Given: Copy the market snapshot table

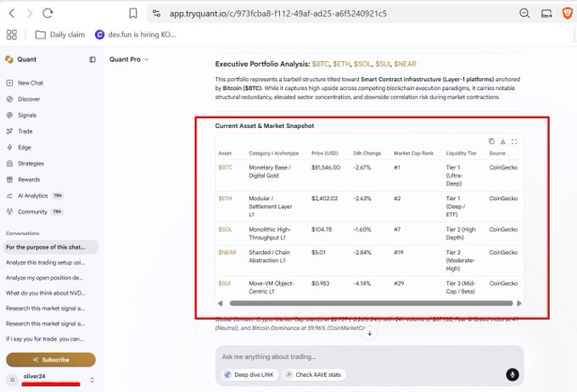Looking at the screenshot, I should tap(491, 142).
